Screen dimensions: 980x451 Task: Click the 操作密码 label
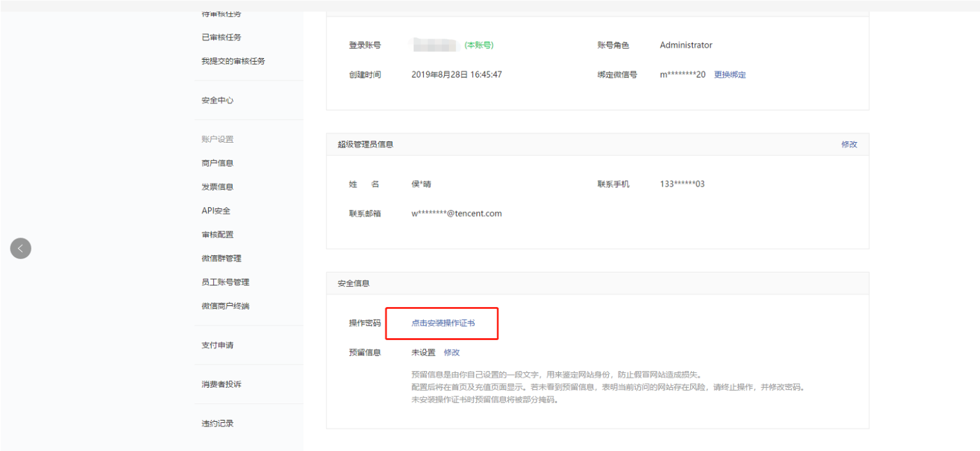pyautogui.click(x=364, y=323)
